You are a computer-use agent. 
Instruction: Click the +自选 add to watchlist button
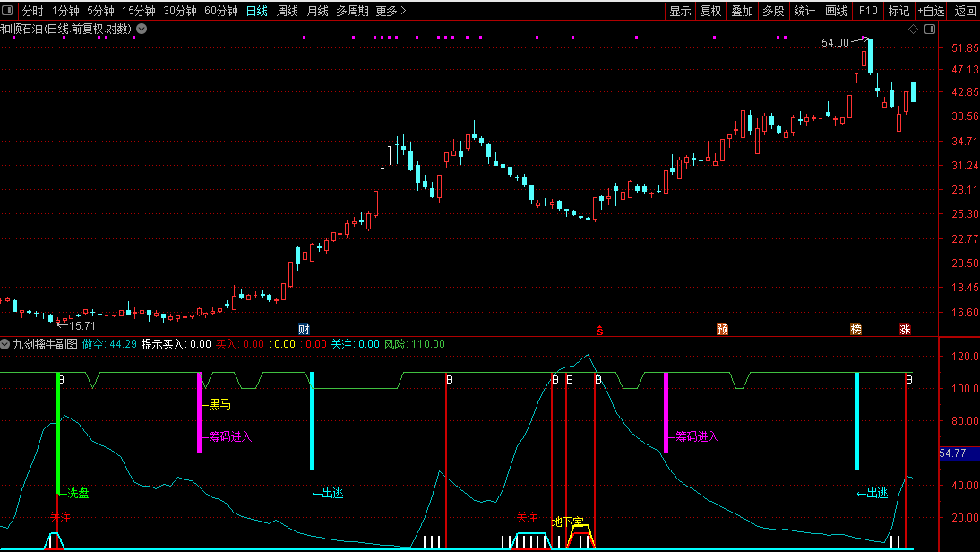[x=930, y=11]
